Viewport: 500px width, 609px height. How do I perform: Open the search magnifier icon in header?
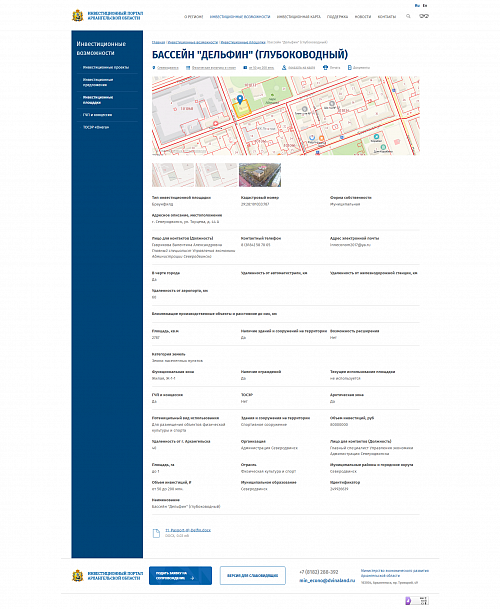408,16
